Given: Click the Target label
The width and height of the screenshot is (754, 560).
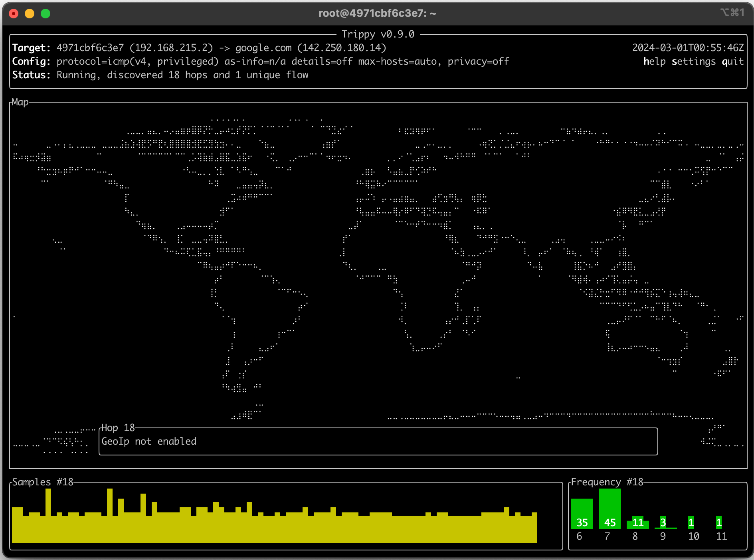Looking at the screenshot, I should pos(31,48).
